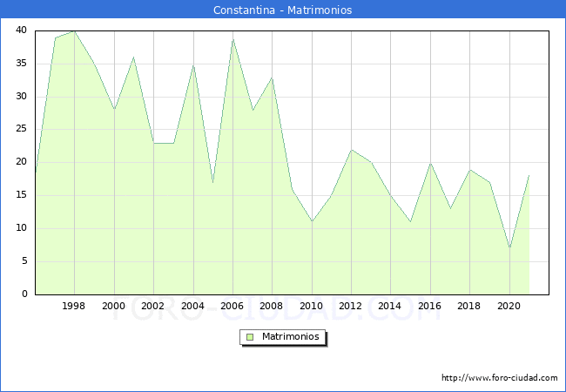This screenshot has height=392, width=566.
Task: Select the 2016 x-axis label
Action: [x=429, y=306]
